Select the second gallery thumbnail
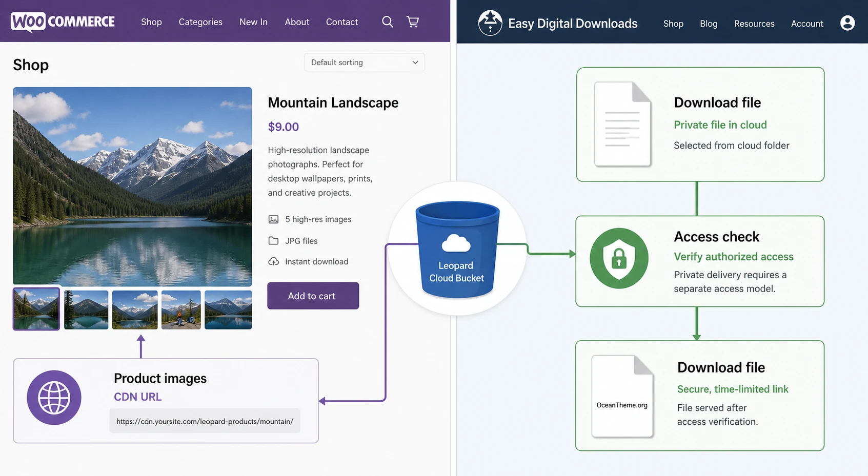Viewport: 868px width, 476px height. coord(86,309)
